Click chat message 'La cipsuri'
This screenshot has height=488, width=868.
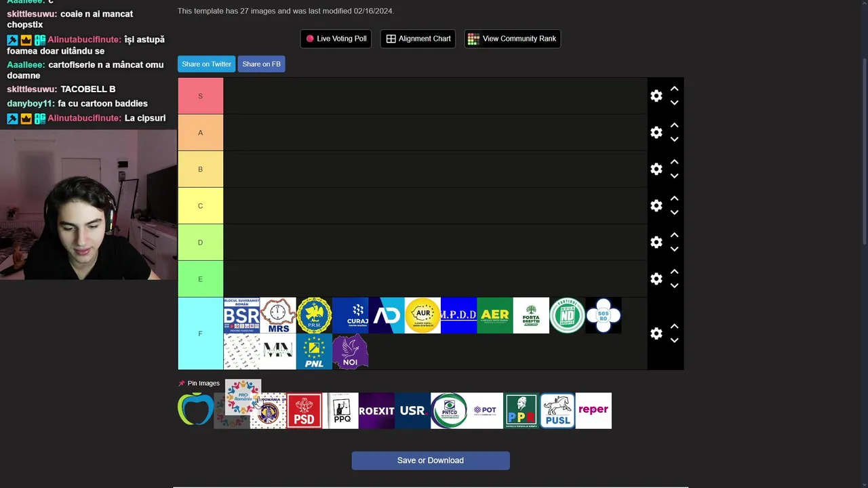[x=145, y=118]
